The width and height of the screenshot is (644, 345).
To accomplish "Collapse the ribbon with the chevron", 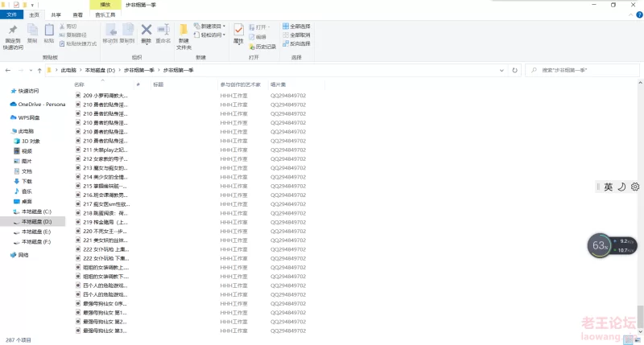I will click(x=631, y=14).
